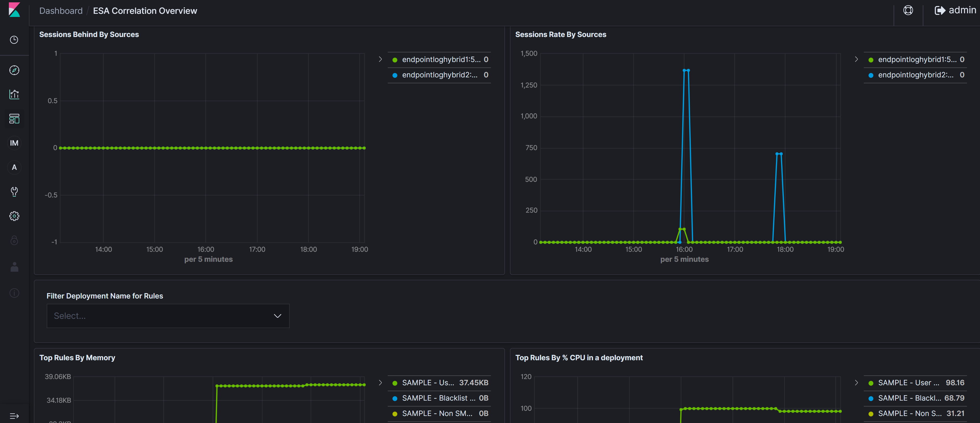Open Management gear icon in sidebar
The image size is (980, 423).
tap(14, 216)
